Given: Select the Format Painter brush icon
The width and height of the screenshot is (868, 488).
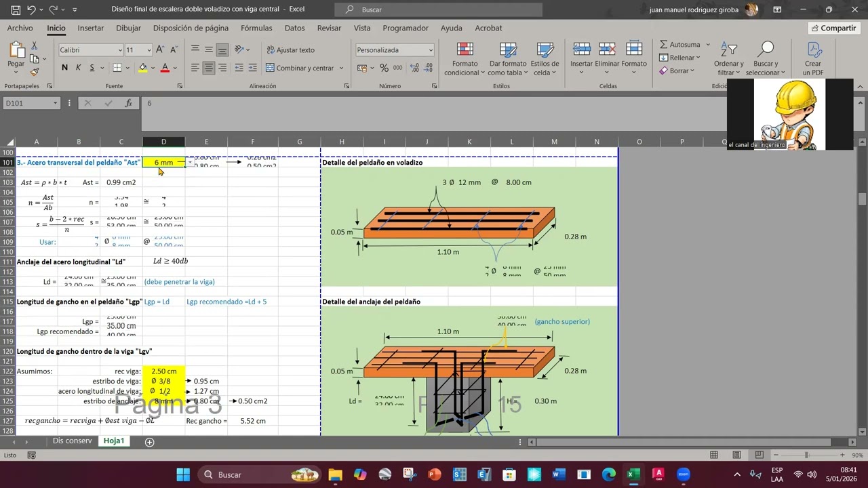Looking at the screenshot, I should (34, 72).
